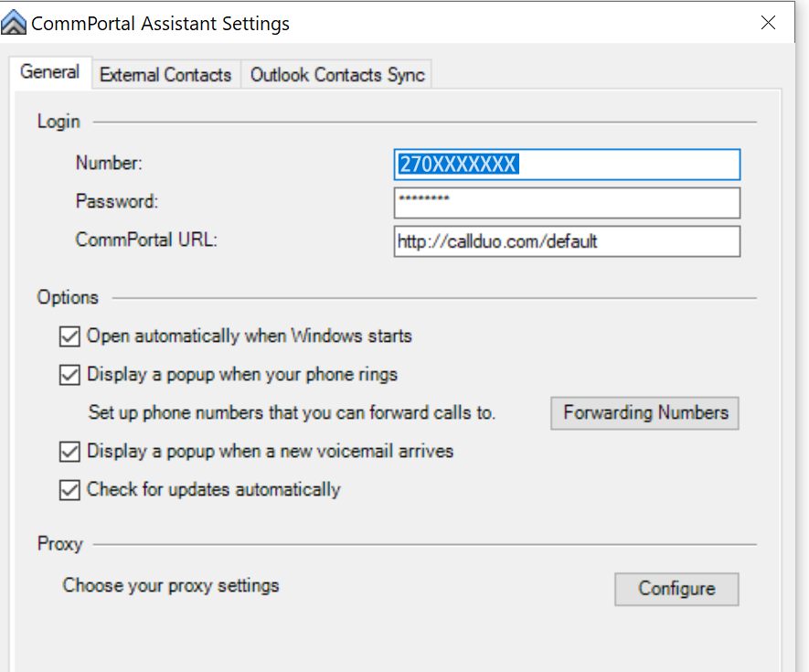Click the Options section heading

coord(68,297)
